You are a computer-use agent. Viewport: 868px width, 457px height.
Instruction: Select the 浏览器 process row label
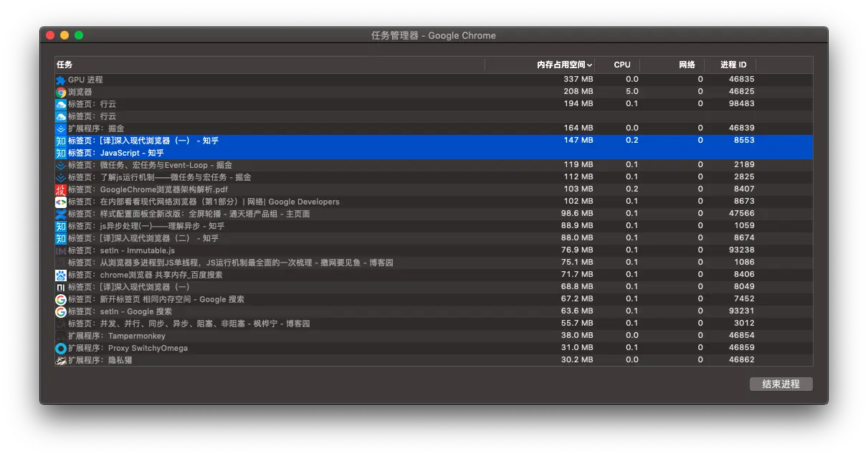(80, 92)
